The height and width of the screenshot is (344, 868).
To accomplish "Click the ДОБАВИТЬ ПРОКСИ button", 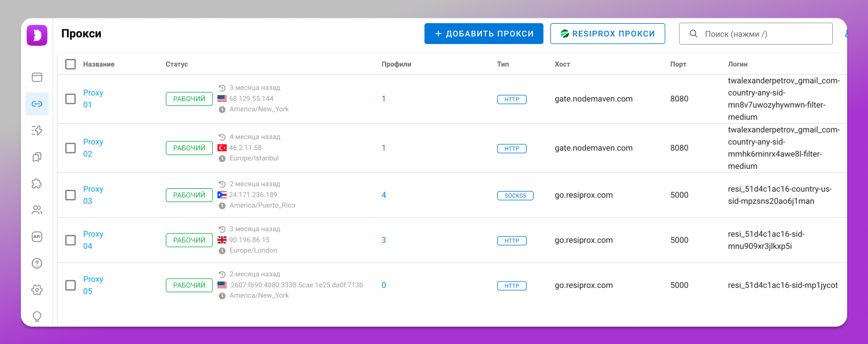I will 484,34.
